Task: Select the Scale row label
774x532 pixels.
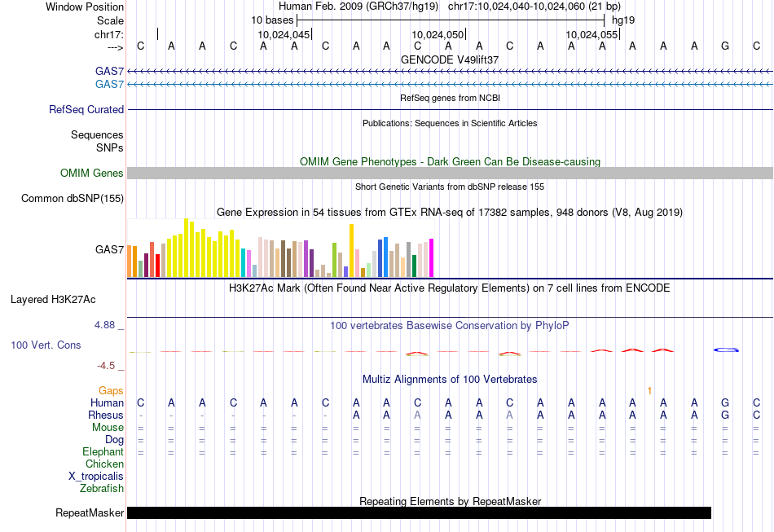Action: [x=110, y=20]
